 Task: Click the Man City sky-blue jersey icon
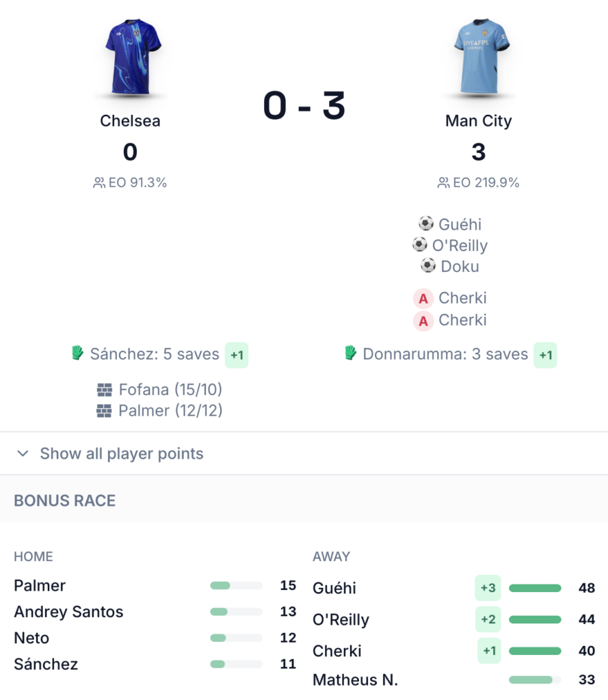point(481,57)
